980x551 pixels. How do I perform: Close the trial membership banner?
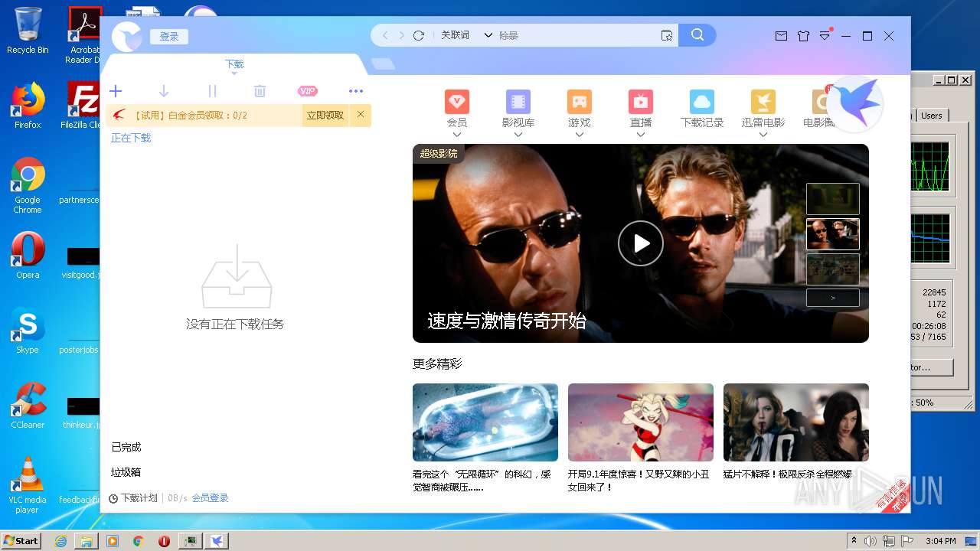(x=360, y=115)
